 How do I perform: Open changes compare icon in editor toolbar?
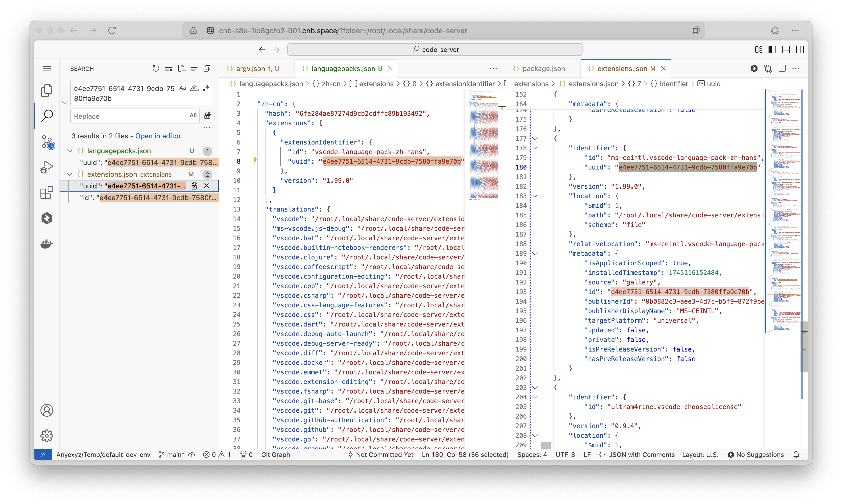[x=768, y=69]
